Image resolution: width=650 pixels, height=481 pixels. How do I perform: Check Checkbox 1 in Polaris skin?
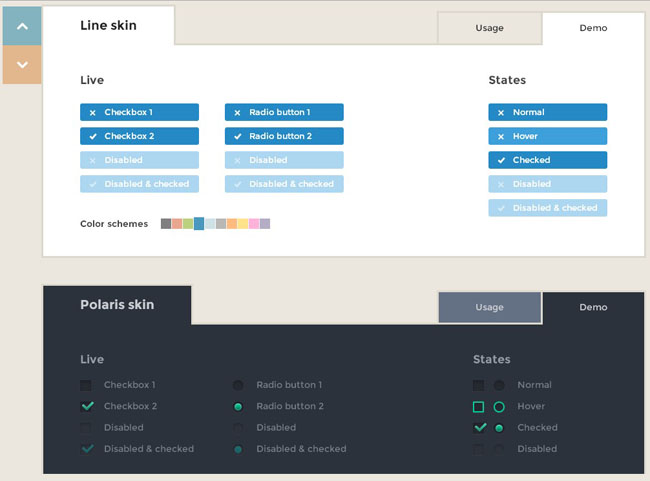coord(86,385)
